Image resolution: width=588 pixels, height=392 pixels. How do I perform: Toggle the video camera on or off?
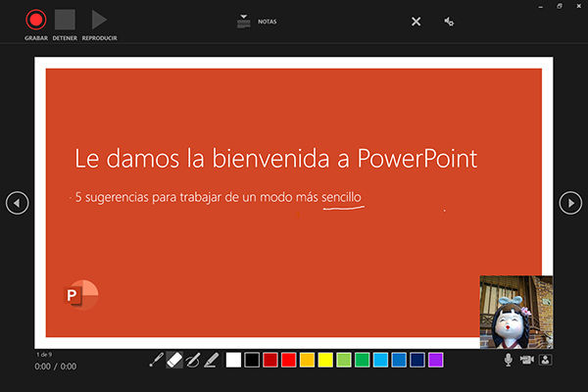click(x=527, y=360)
